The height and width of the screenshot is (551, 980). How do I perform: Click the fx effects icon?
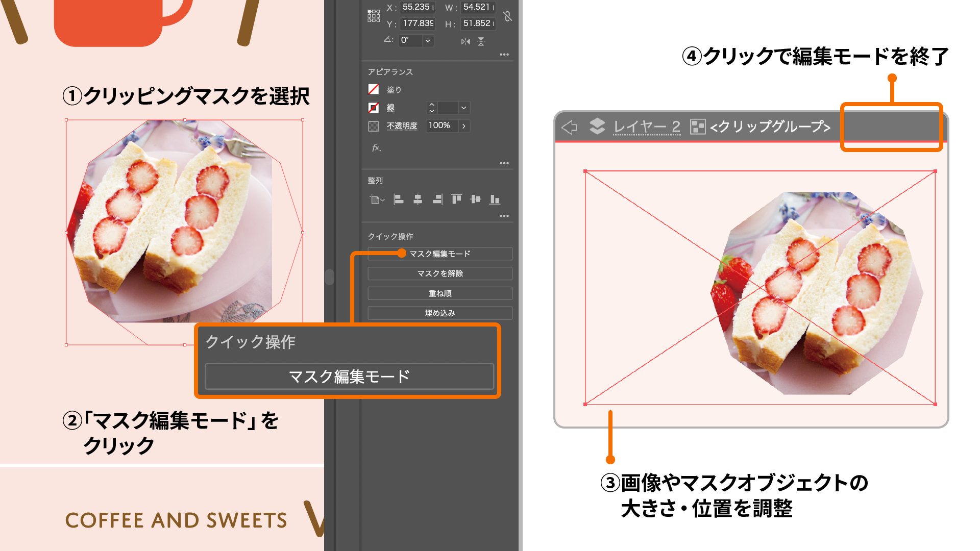point(376,148)
